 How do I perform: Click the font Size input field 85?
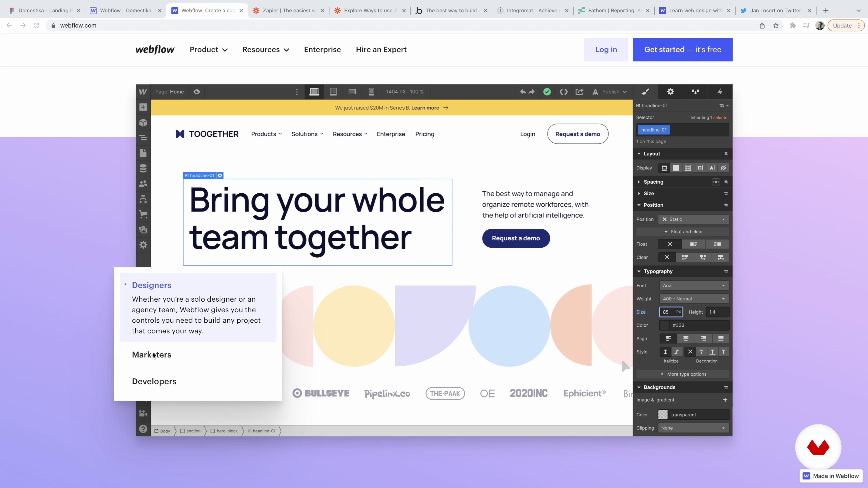(671, 312)
